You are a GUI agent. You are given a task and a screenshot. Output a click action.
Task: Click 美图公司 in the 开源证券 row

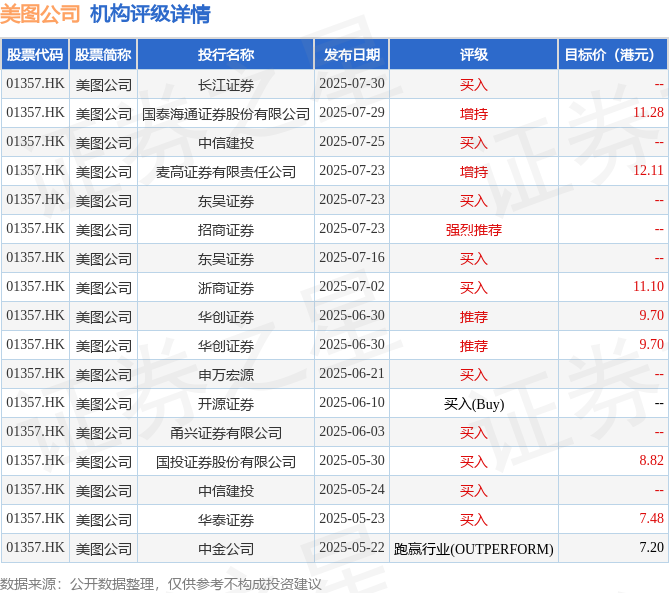point(104,404)
